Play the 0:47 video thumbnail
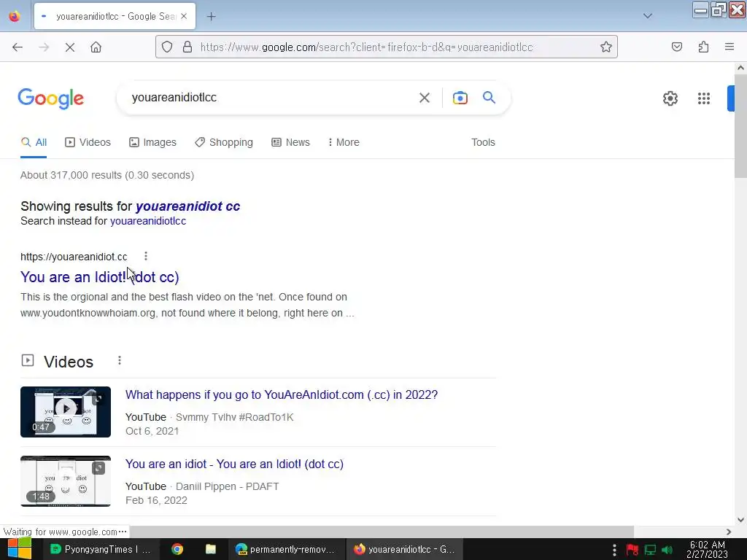Viewport: 747px width, 560px height. coord(66,412)
